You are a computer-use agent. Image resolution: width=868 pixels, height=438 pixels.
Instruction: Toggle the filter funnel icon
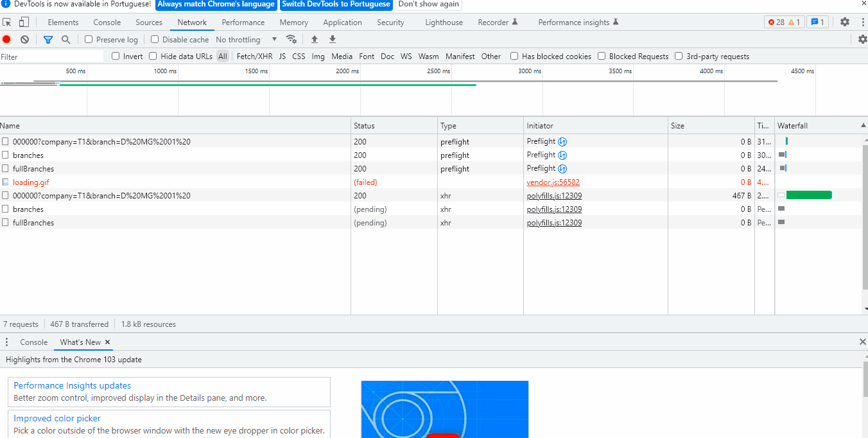pos(48,39)
